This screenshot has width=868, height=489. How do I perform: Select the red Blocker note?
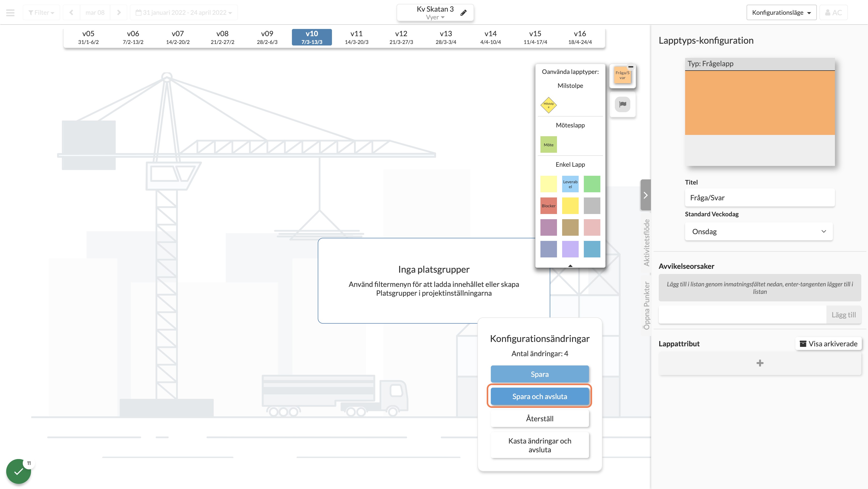(548, 205)
